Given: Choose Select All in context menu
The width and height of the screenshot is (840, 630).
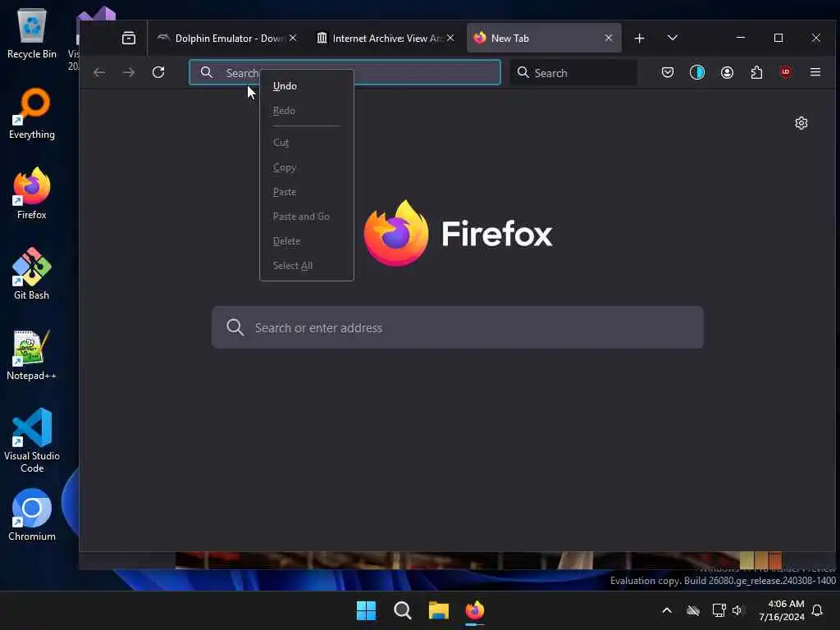Looking at the screenshot, I should pos(307,266).
